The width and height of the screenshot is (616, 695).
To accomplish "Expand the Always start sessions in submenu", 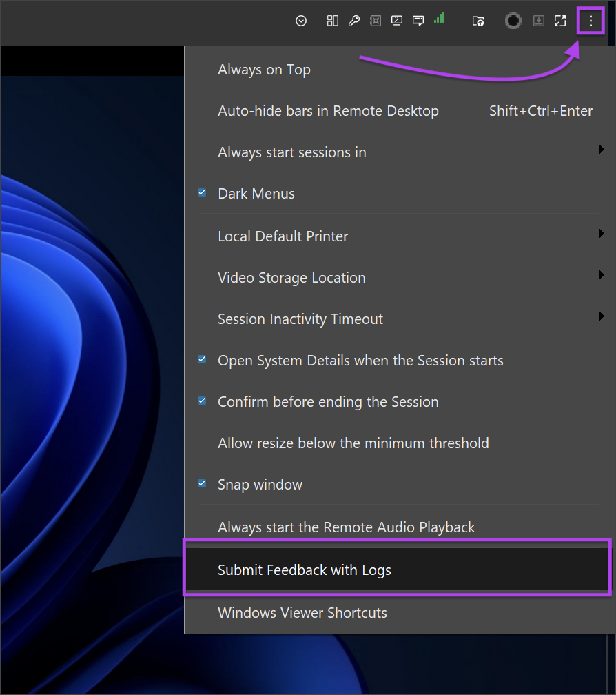I will coord(292,152).
